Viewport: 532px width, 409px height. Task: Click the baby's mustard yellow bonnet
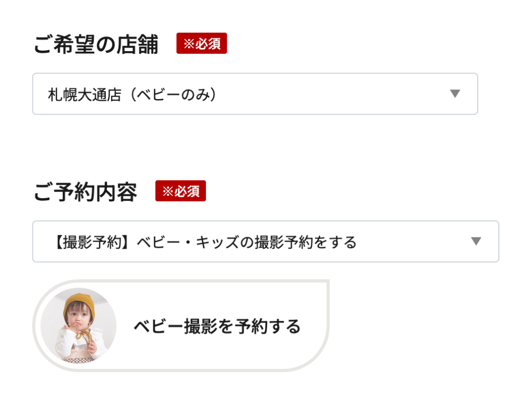point(79,301)
